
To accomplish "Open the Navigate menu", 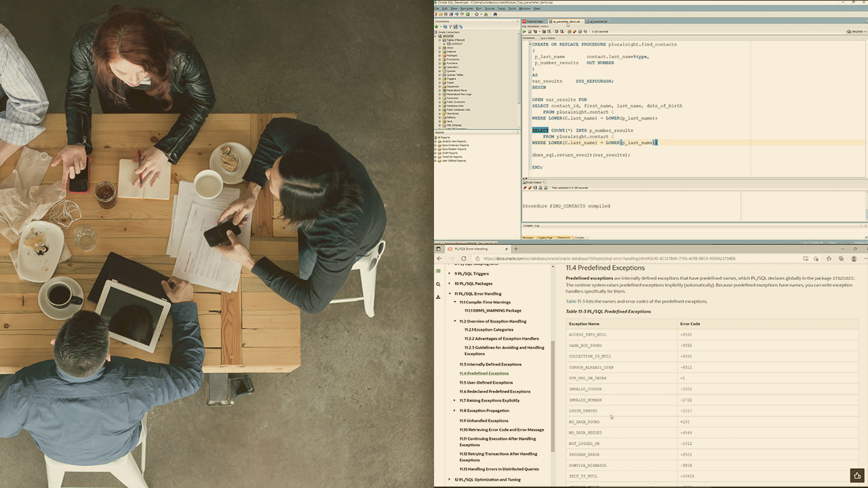I will tap(467, 8).
